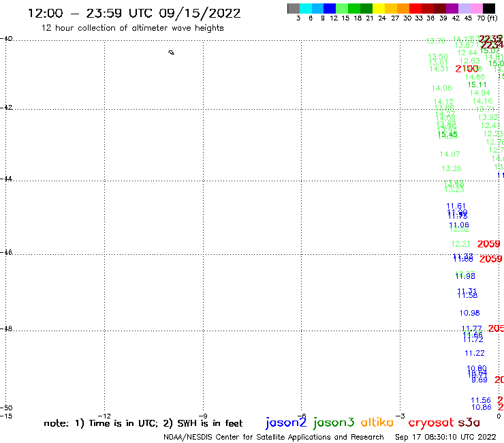Select the purple swatch in the legend
Screen dimensions: 504x443
(x=452, y=8)
